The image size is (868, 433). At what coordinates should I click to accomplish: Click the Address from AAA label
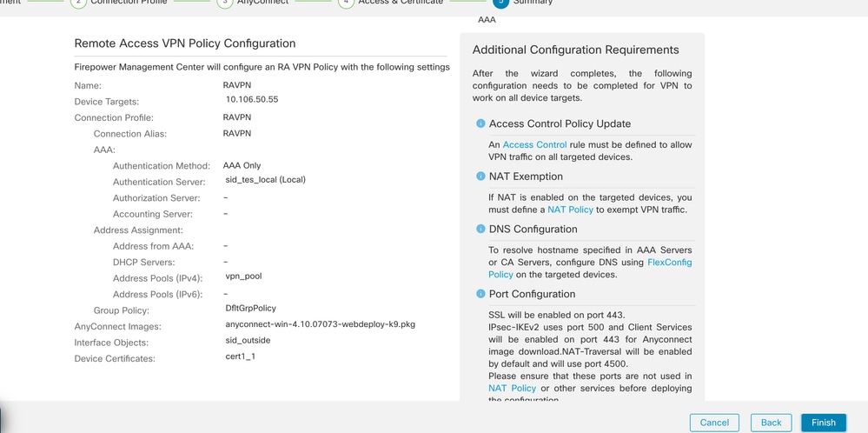pos(153,246)
